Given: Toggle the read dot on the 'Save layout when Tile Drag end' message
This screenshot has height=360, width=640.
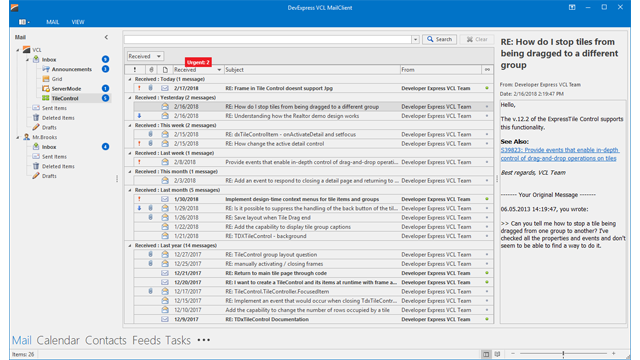Looking at the screenshot, I should point(487,218).
